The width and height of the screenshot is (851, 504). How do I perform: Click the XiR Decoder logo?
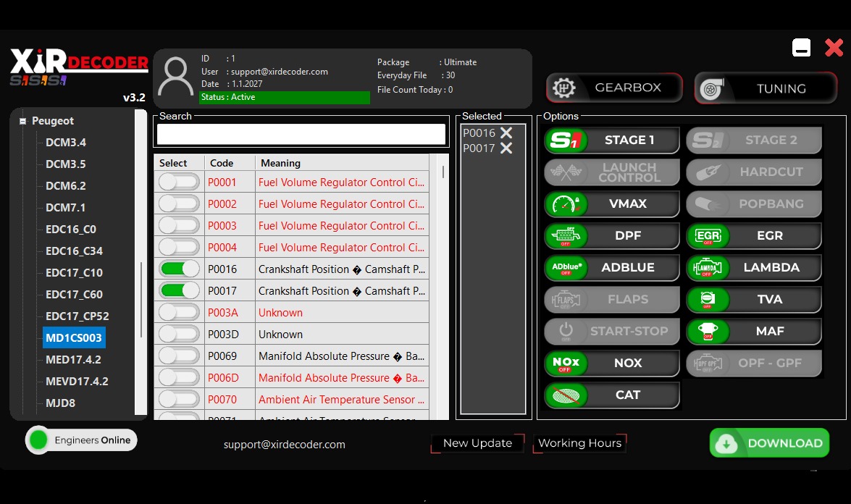79,67
